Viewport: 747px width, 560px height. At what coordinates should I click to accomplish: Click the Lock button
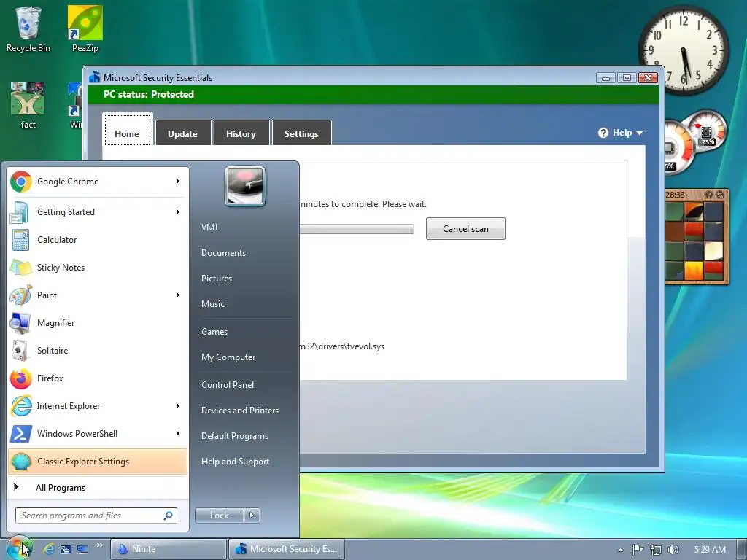point(219,516)
